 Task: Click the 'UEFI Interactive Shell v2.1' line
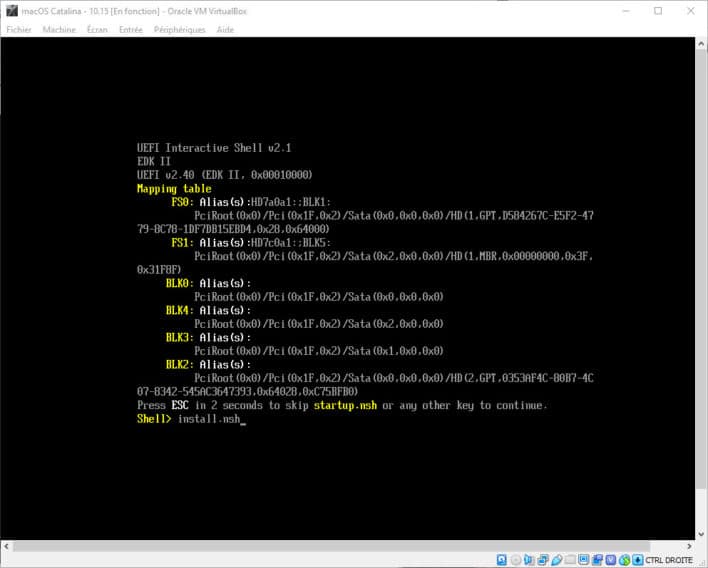pyautogui.click(x=214, y=148)
